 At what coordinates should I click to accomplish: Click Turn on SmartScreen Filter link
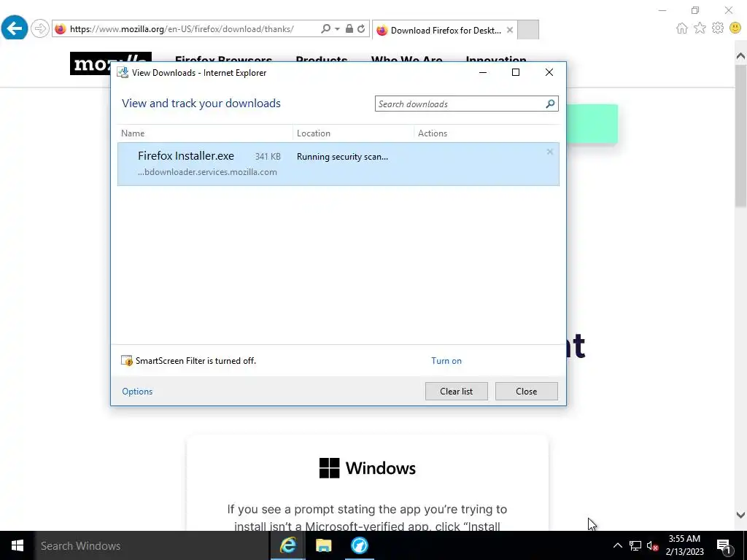pos(446,361)
